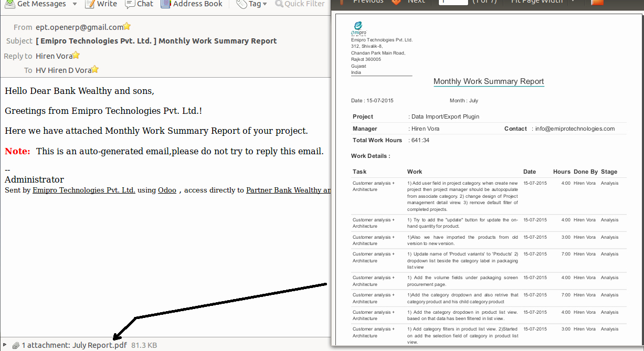Open the Get Messages dropdown arrow

pyautogui.click(x=75, y=4)
